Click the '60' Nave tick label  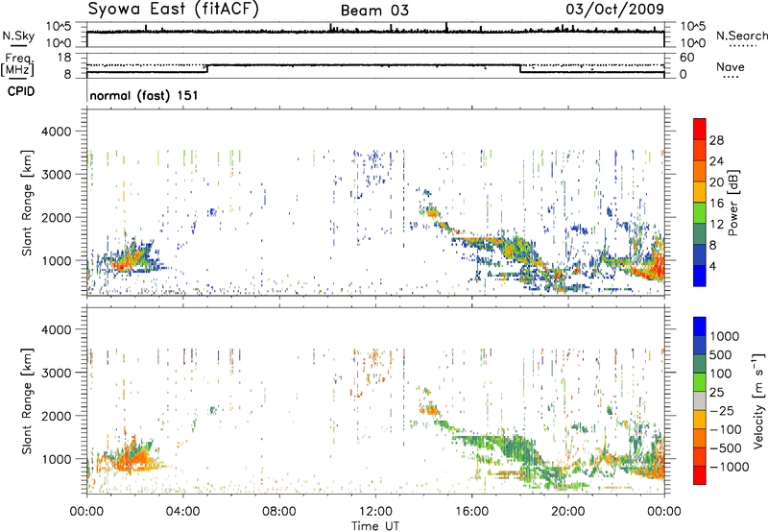(687, 58)
